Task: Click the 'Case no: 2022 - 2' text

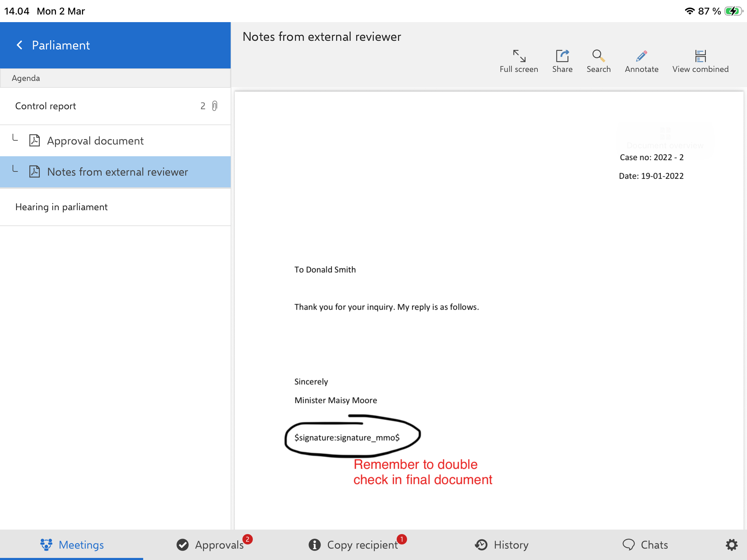Action: [652, 157]
